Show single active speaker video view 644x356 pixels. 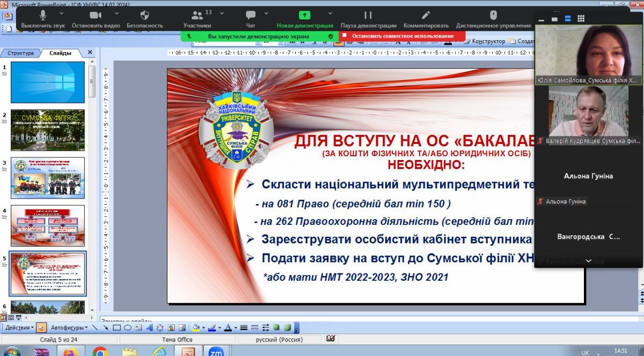pos(554,19)
